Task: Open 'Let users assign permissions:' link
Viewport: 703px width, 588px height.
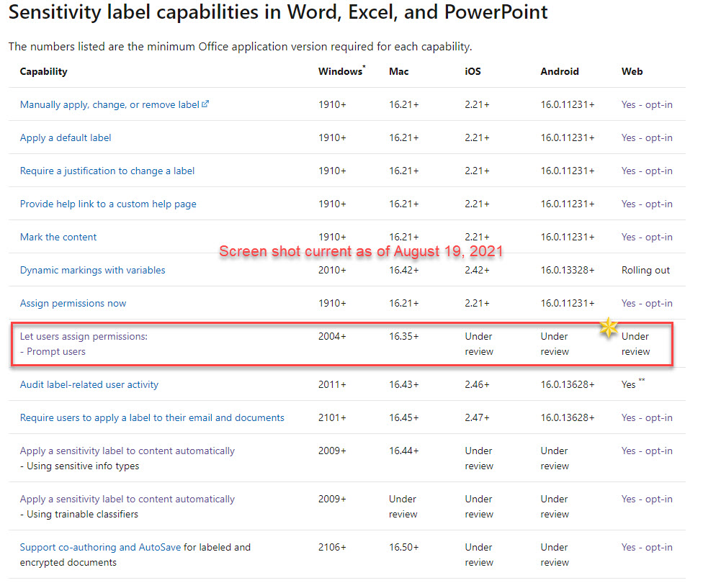Action: pos(84,337)
